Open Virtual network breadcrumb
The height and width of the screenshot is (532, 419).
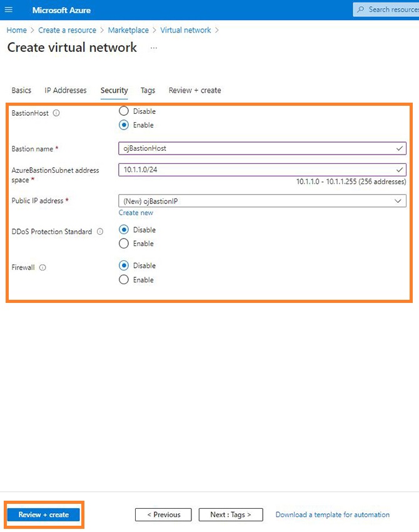pyautogui.click(x=186, y=30)
